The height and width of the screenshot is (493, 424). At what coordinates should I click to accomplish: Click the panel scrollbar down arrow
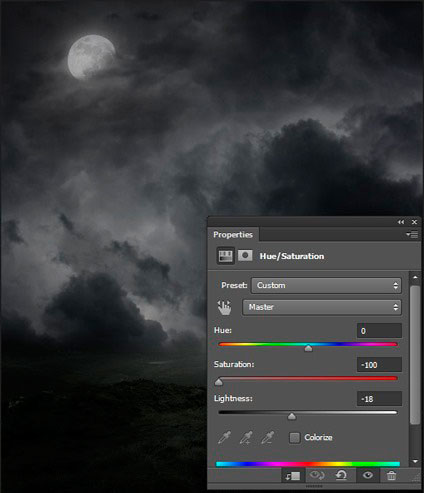(x=415, y=461)
